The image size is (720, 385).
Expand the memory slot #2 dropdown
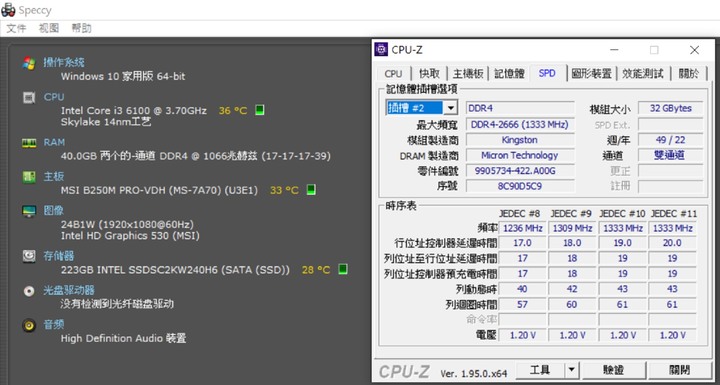451,108
